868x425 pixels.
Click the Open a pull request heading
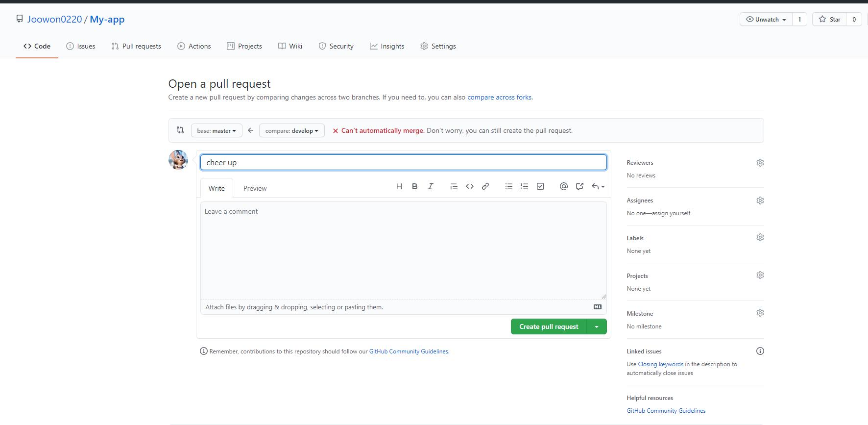[x=219, y=84]
